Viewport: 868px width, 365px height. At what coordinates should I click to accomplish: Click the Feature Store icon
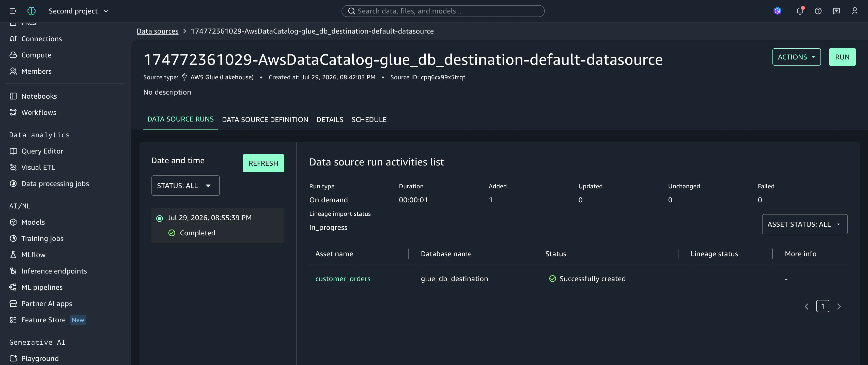pyautogui.click(x=13, y=320)
